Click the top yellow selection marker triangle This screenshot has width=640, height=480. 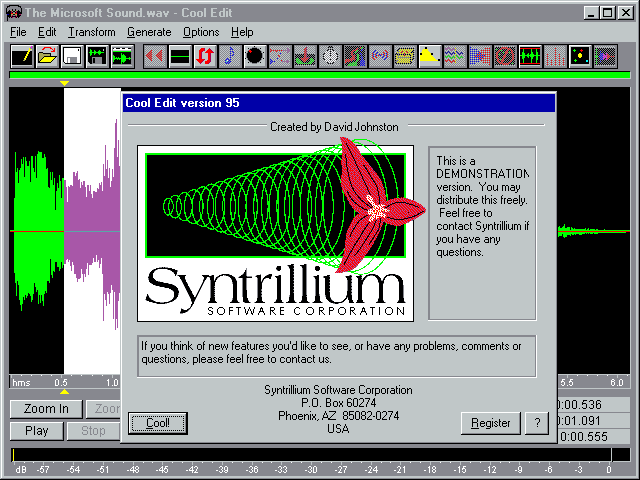[x=64, y=83]
